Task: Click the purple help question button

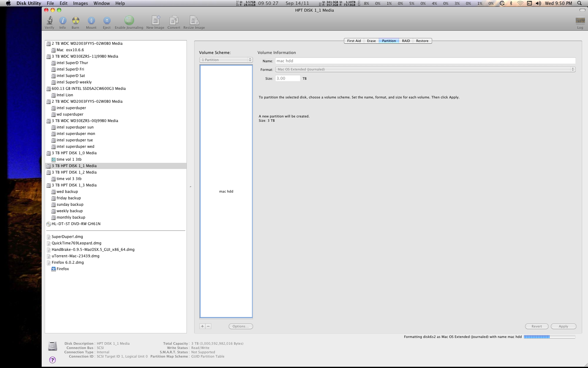Action: pos(52,360)
